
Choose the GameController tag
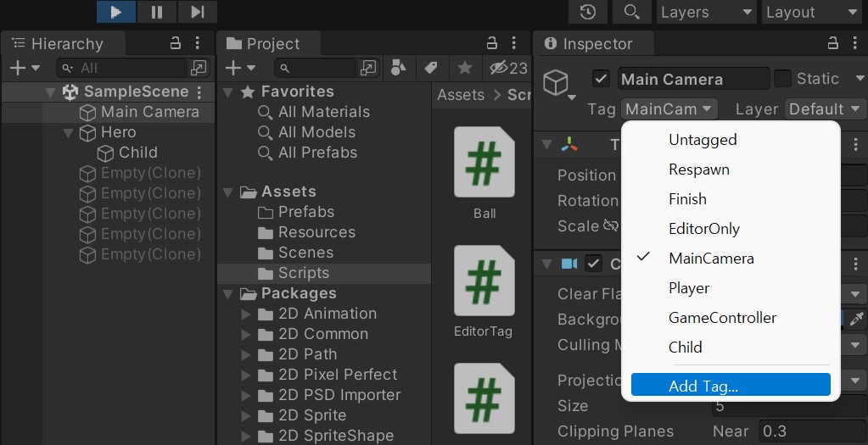[x=731, y=318]
